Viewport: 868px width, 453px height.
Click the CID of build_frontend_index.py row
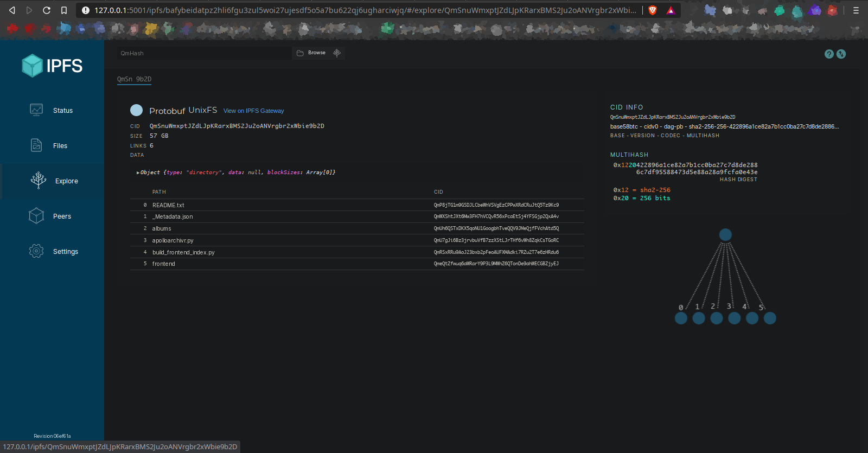pos(496,252)
